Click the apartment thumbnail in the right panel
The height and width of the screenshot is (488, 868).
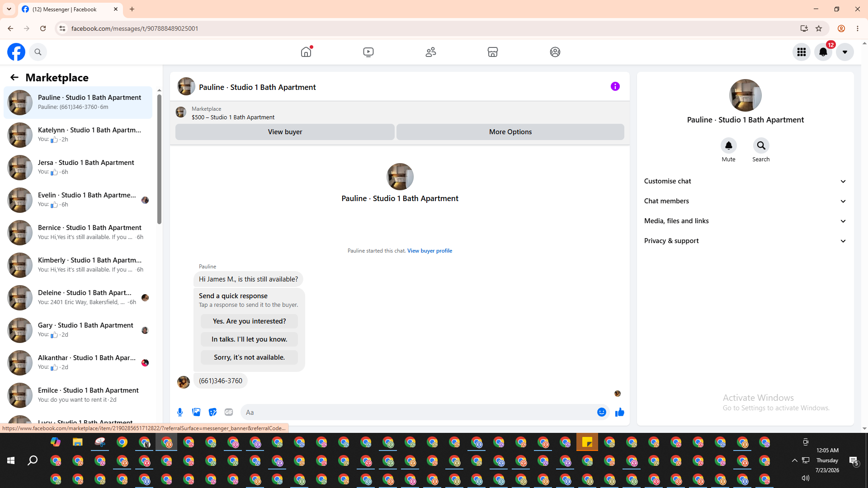[745, 95]
